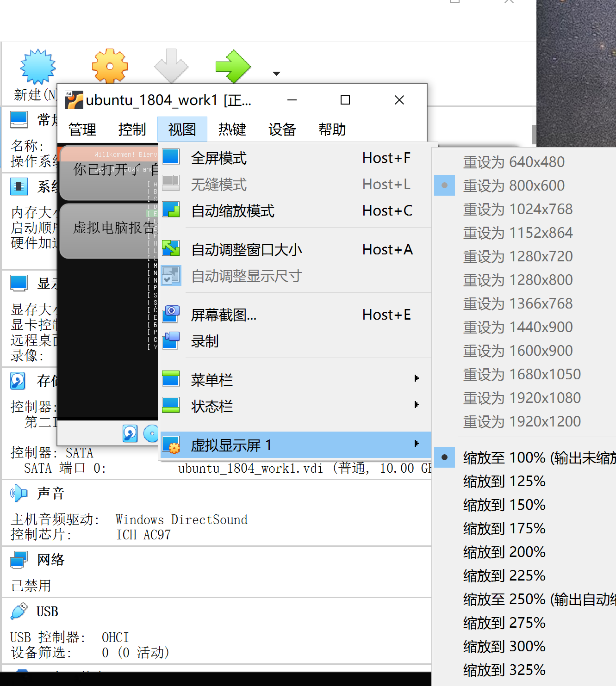Open the 常规 section monitor icon

19,120
